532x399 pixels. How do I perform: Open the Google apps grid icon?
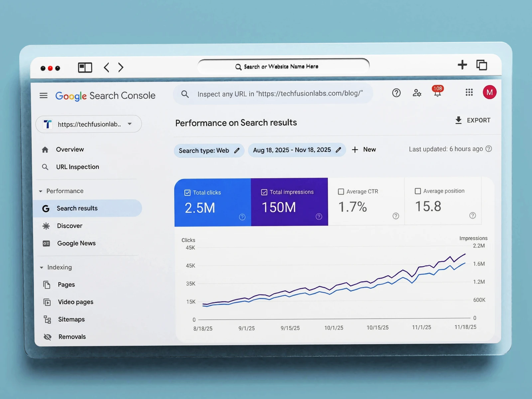(x=469, y=92)
